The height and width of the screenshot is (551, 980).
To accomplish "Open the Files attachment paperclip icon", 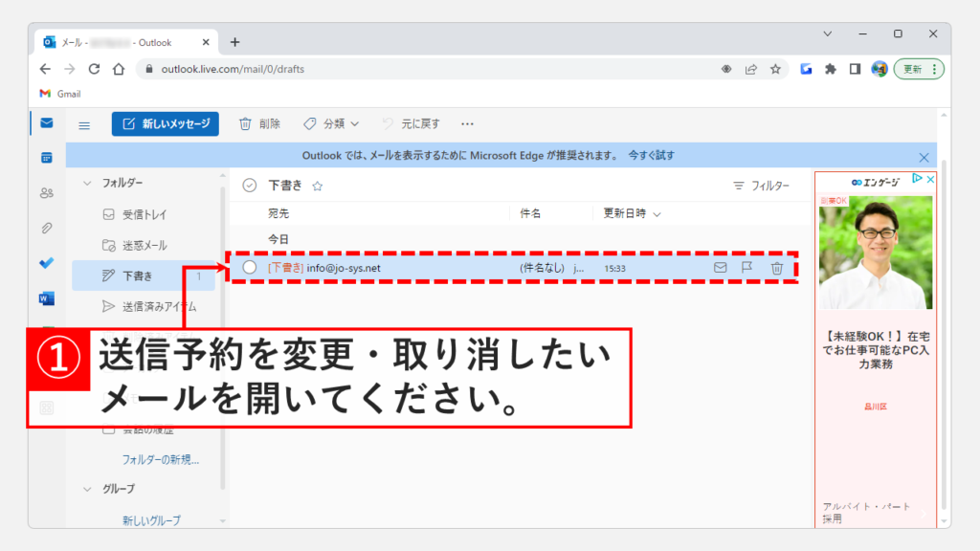I will pos(46,228).
